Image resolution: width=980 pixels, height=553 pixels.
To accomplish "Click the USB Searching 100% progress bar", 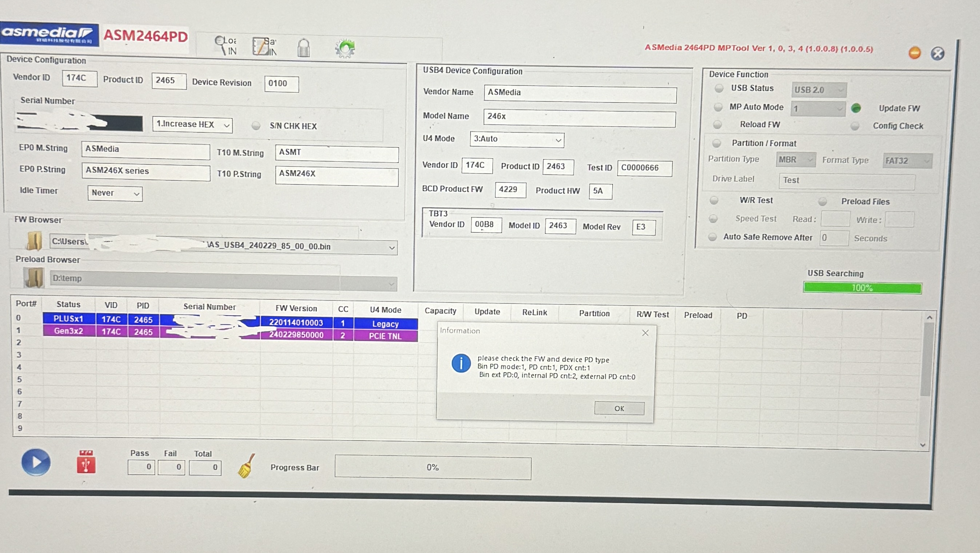I will pos(862,288).
